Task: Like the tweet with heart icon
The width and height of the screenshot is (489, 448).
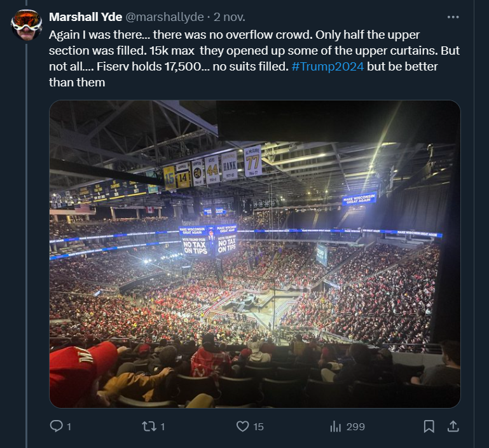Action: click(242, 426)
